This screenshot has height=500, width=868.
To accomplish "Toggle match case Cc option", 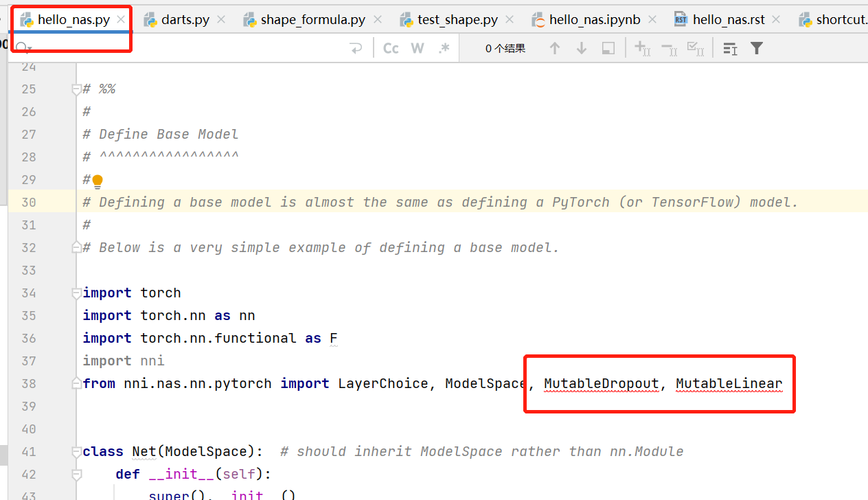I will pos(390,47).
